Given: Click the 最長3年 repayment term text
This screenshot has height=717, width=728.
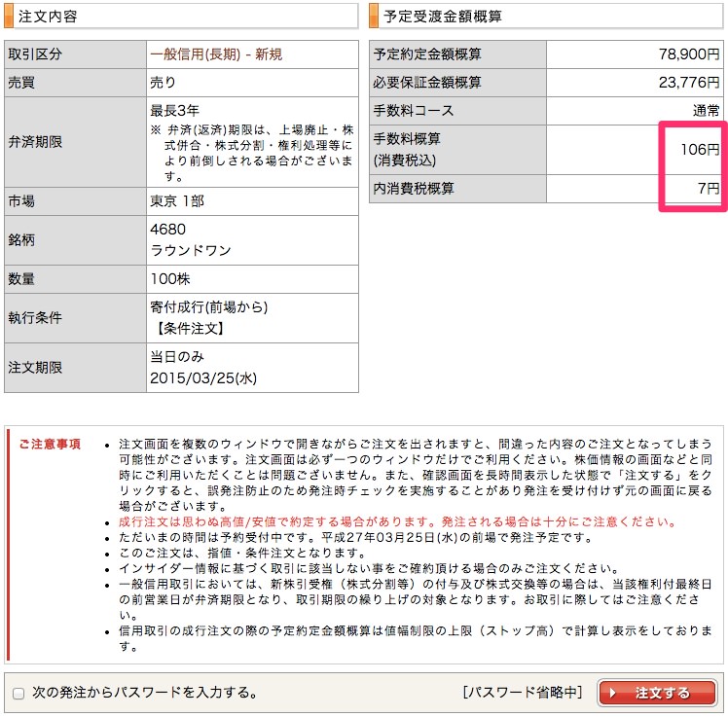Looking at the screenshot, I should [x=174, y=110].
